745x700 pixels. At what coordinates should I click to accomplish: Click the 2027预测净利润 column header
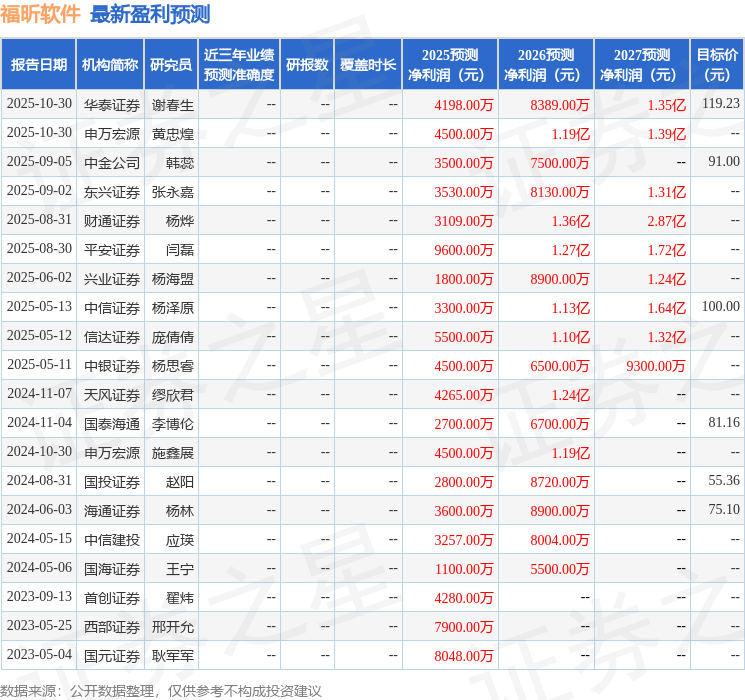[x=642, y=65]
